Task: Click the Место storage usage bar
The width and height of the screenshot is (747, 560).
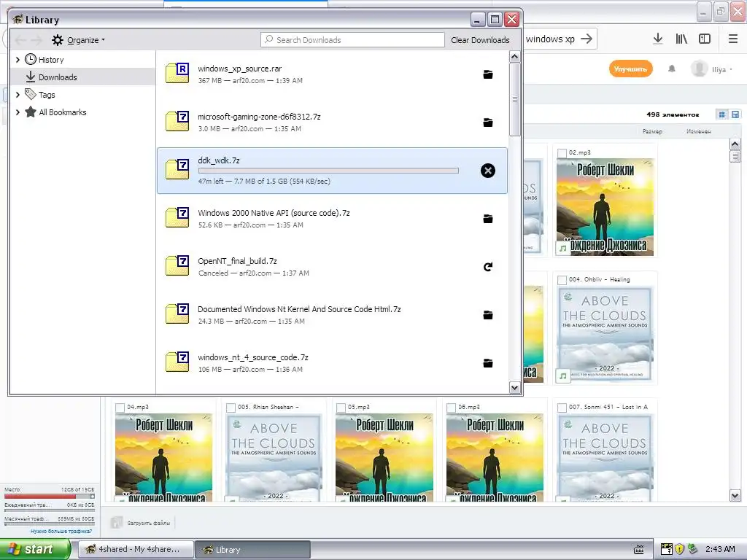Action: 50,496
